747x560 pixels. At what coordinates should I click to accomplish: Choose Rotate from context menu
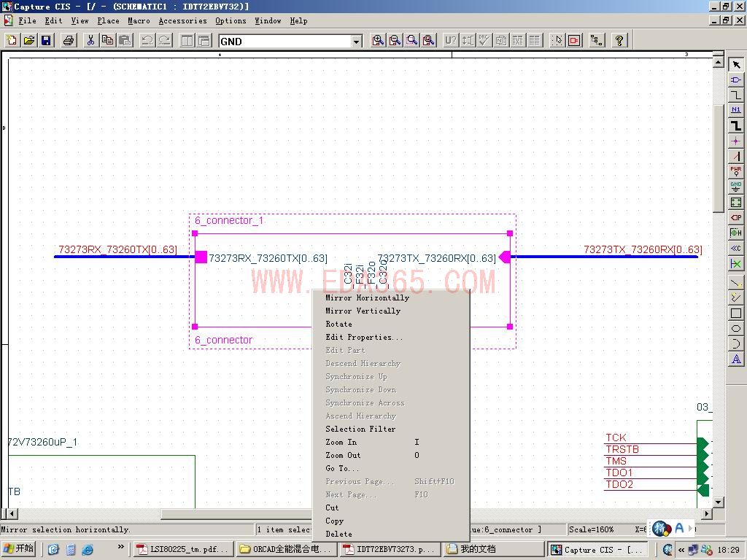tap(391, 324)
